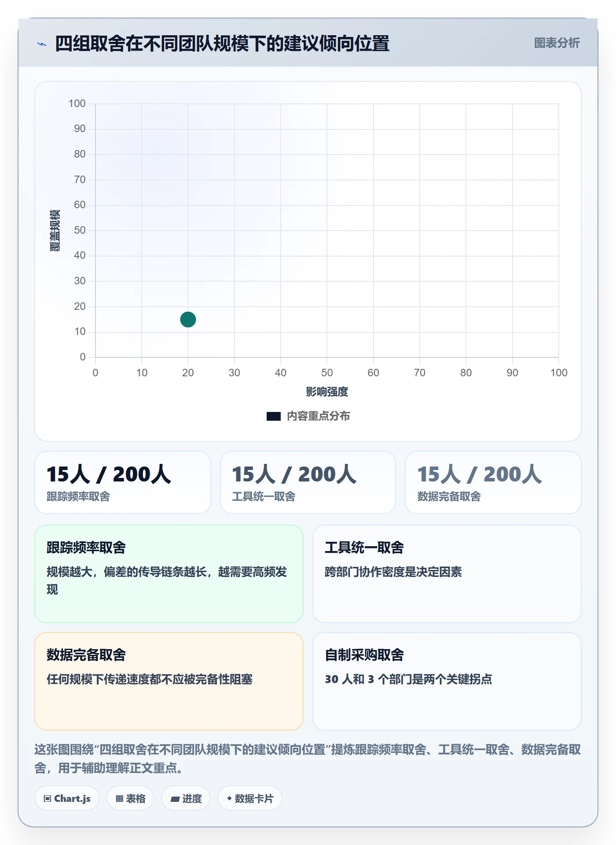Click the summary paragraph beginning 这张图围绕
616x845 pixels.
pyautogui.click(x=308, y=759)
